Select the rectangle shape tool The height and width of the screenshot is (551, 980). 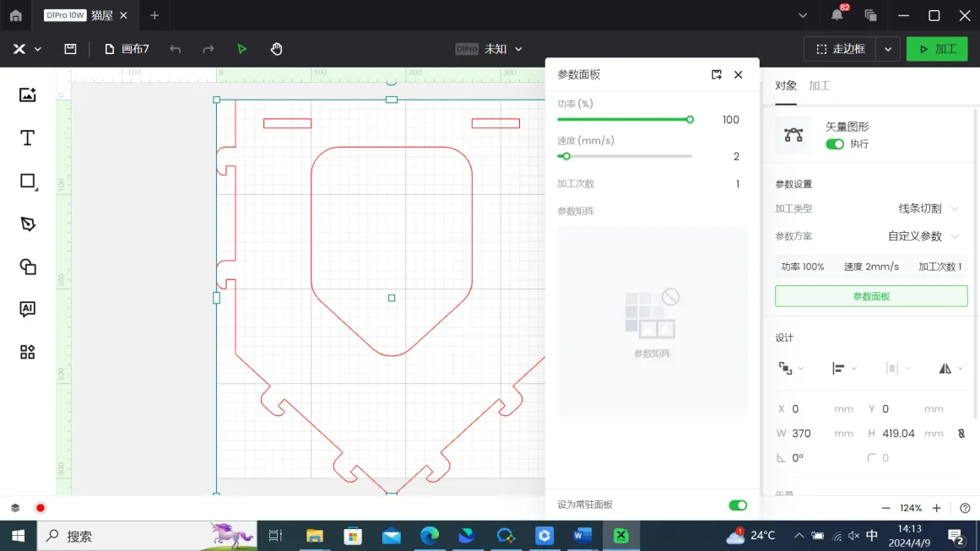28,181
